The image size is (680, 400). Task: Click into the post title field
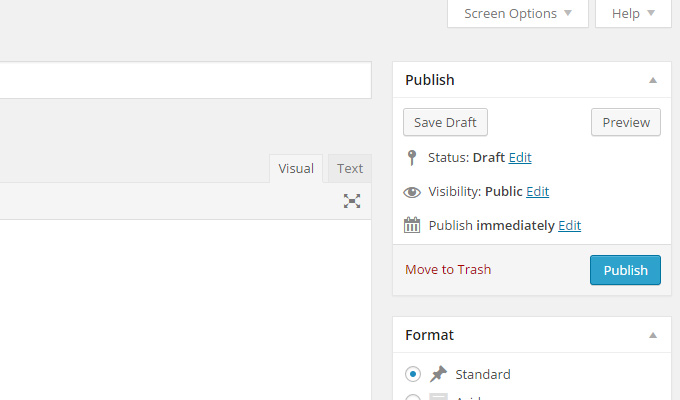click(186, 80)
